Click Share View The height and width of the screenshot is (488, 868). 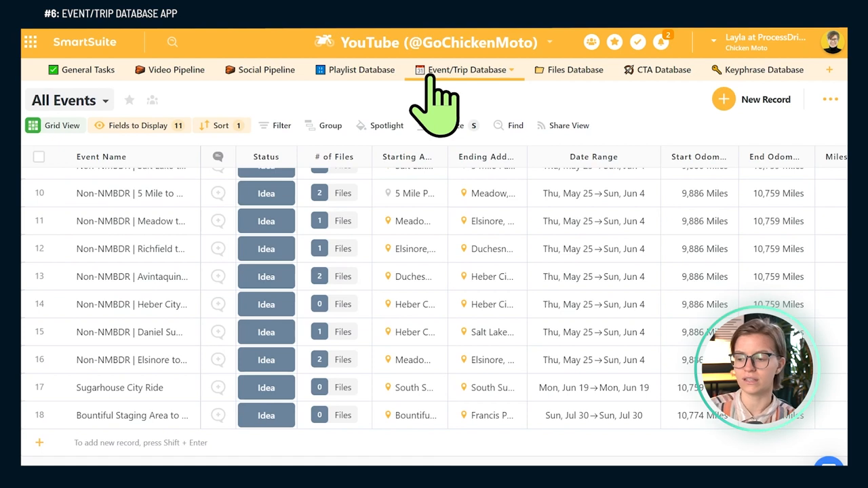[x=563, y=125]
